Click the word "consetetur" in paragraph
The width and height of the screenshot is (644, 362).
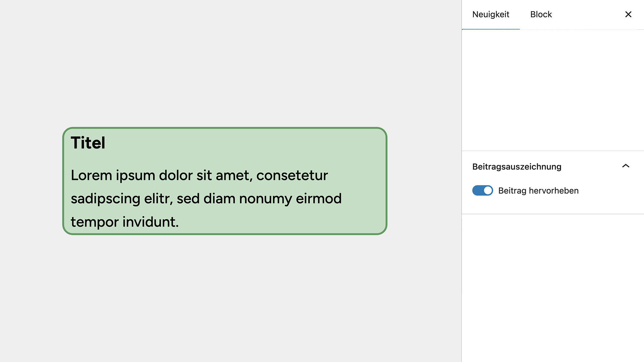pyautogui.click(x=292, y=175)
